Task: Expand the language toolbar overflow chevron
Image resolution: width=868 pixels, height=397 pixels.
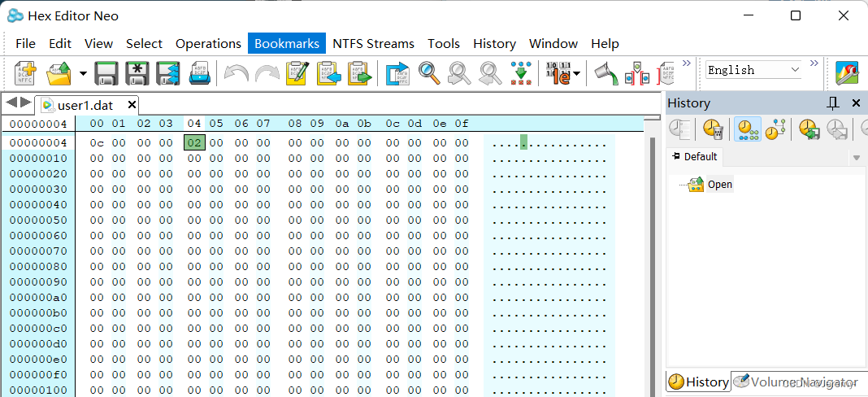Action: click(x=814, y=63)
